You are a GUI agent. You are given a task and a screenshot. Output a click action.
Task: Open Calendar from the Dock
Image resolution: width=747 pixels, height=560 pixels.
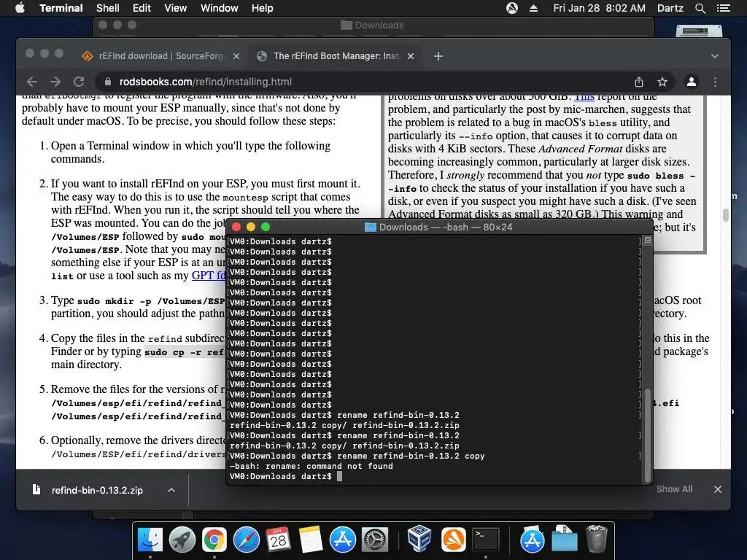tap(278, 540)
